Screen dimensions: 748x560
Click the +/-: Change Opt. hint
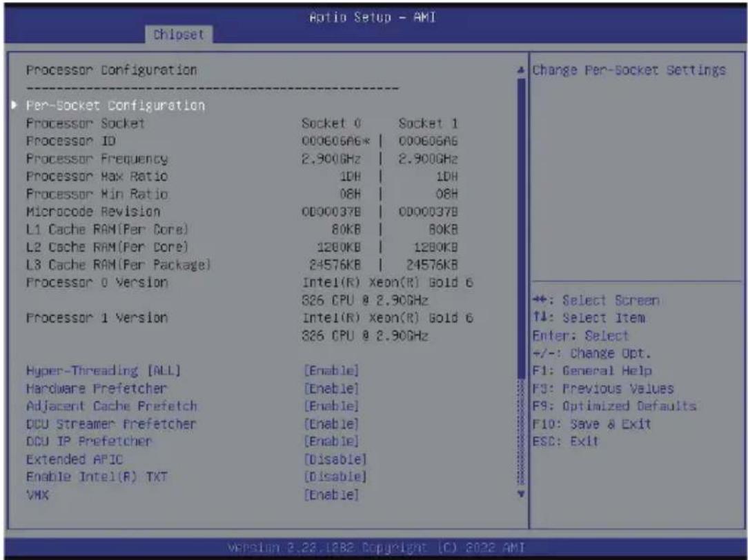pos(591,353)
